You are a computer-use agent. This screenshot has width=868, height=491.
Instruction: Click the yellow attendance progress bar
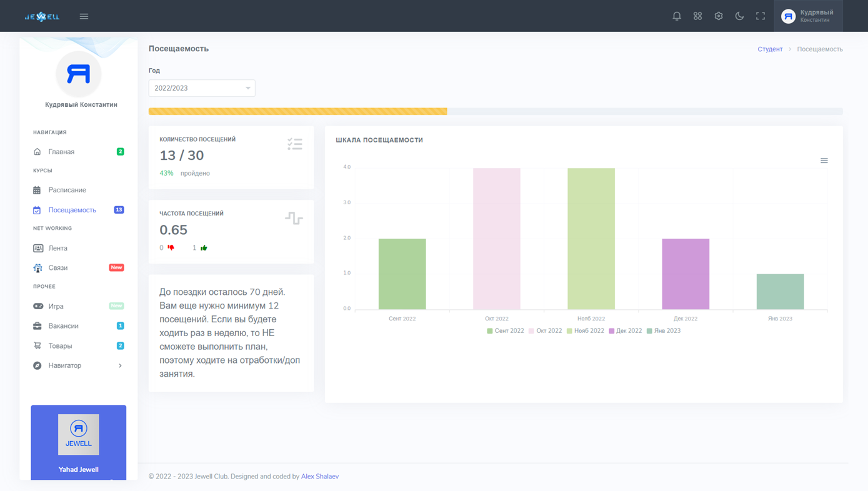coord(297,112)
